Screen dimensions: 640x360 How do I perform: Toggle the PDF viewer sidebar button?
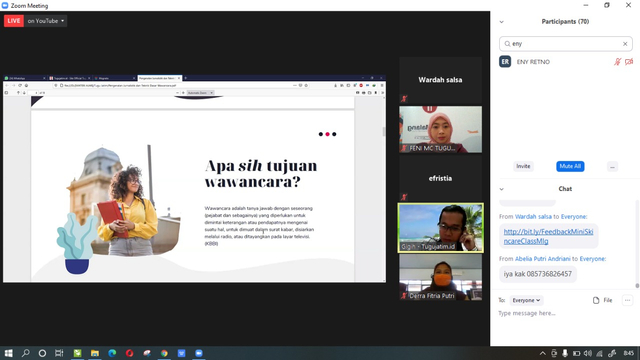point(7,93)
